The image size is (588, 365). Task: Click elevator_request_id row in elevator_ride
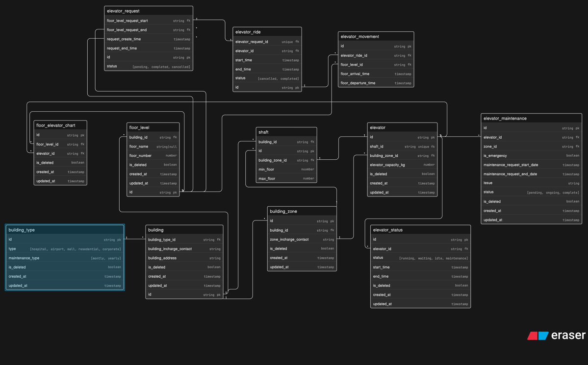[267, 42]
